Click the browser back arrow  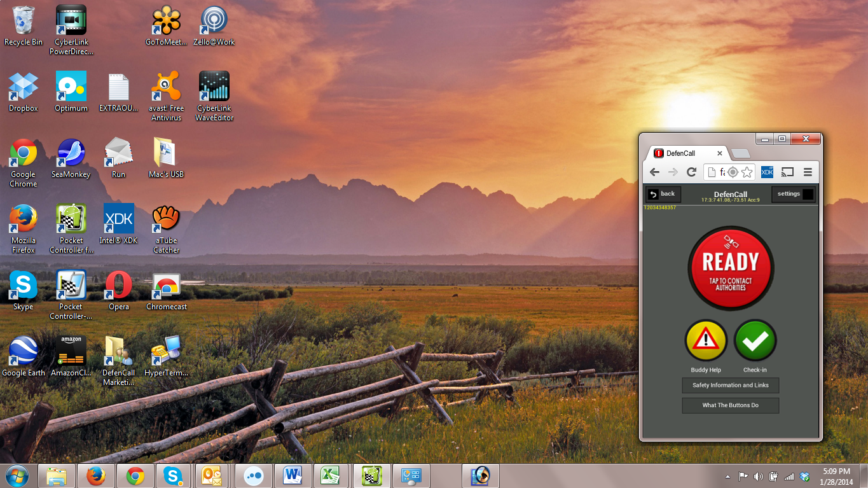(x=654, y=172)
